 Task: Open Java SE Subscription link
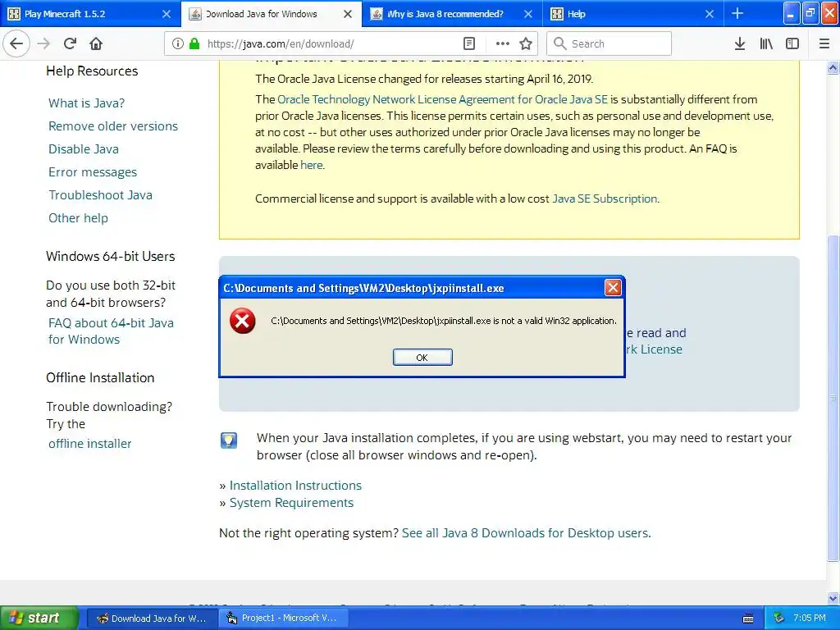click(605, 199)
